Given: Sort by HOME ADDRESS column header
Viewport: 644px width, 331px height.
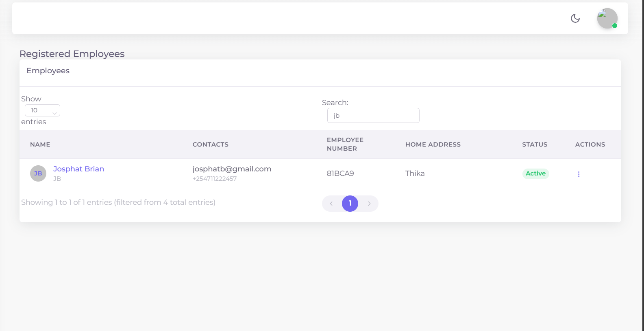Looking at the screenshot, I should click(433, 145).
